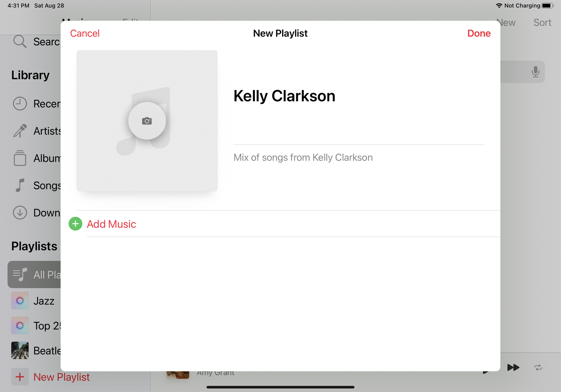The image size is (561, 392).
Task: Select the playlist artwork placeholder
Action: coord(147,121)
